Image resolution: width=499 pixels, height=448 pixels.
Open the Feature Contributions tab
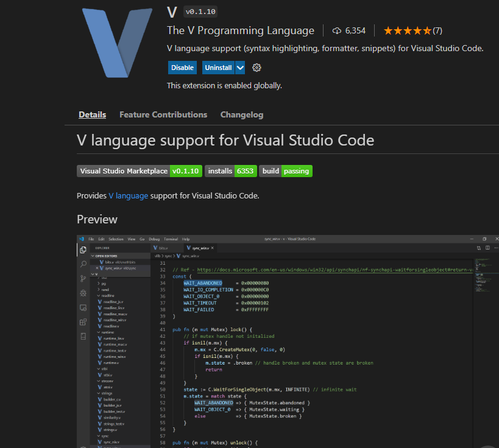[163, 114]
